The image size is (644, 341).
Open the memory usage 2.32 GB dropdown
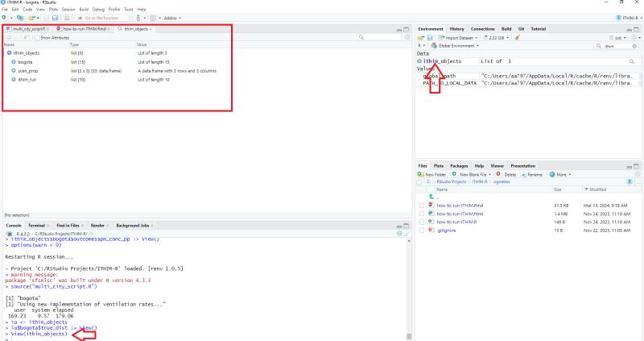click(x=496, y=37)
